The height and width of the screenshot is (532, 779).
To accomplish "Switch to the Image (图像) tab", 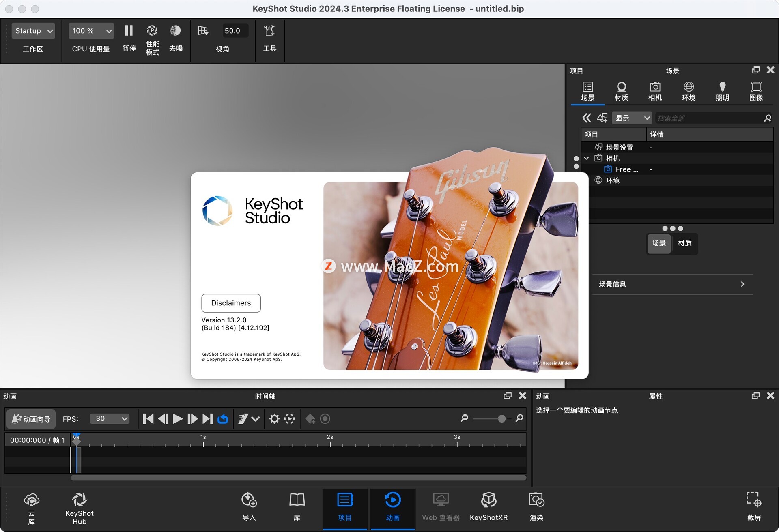I will click(x=756, y=91).
